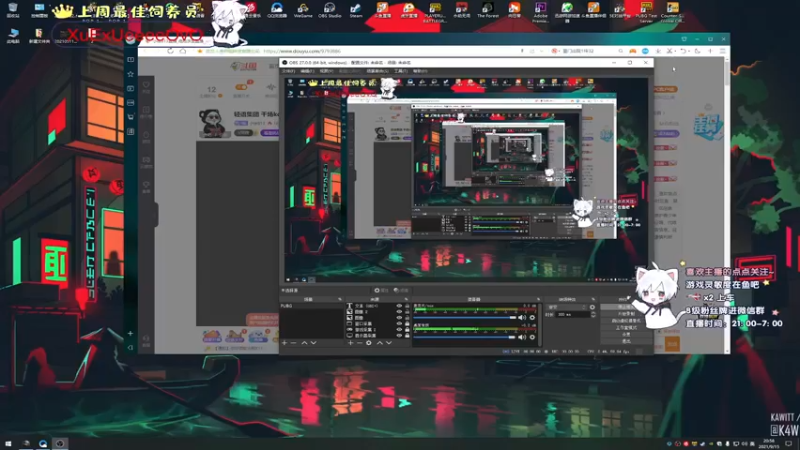Image resolution: width=800 pixels, height=450 pixels.
Task: Click the transition duration value field
Action: (x=570, y=314)
